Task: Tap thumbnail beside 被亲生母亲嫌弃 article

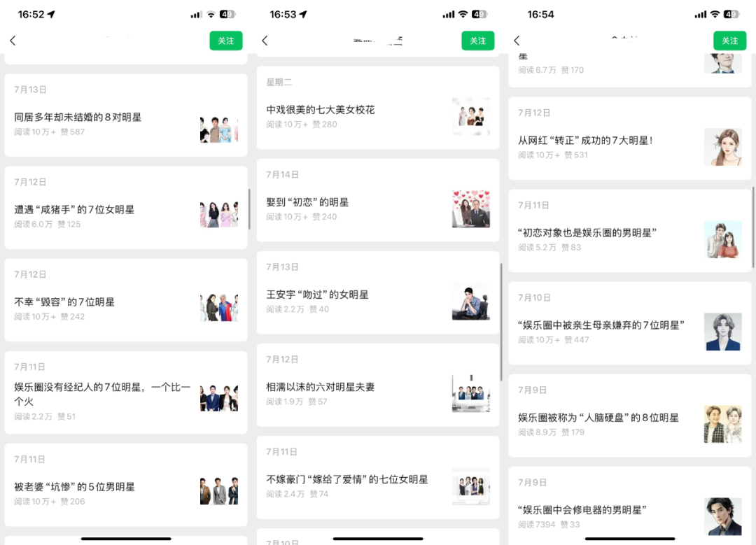Action: pyautogui.click(x=722, y=332)
